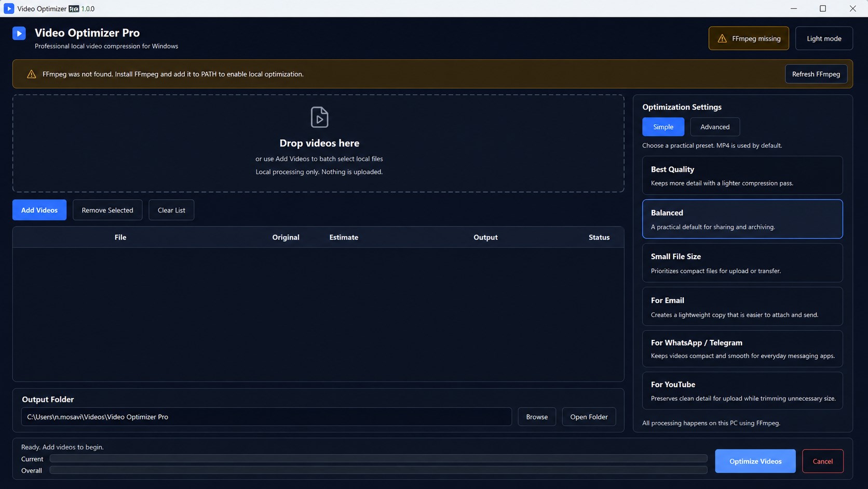Click the Status column header

pyautogui.click(x=599, y=237)
